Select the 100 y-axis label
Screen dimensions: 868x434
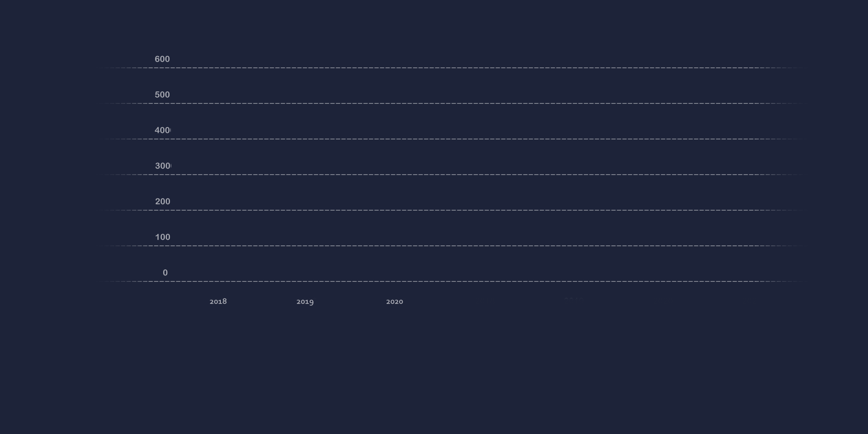[163, 237]
